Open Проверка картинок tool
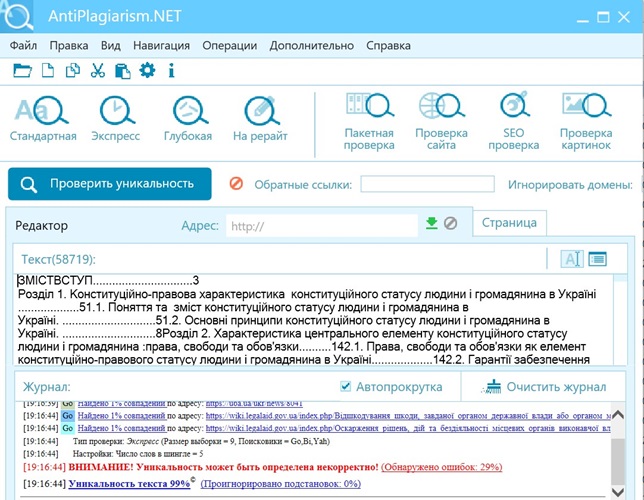Image resolution: width=644 pixels, height=500 pixels. 586,122
